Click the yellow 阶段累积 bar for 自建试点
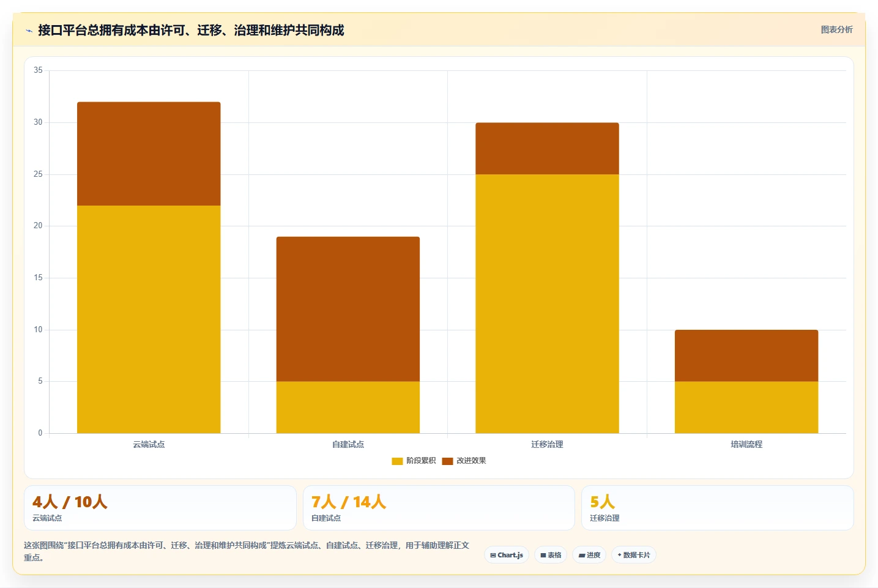The image size is (878, 588). (348, 408)
